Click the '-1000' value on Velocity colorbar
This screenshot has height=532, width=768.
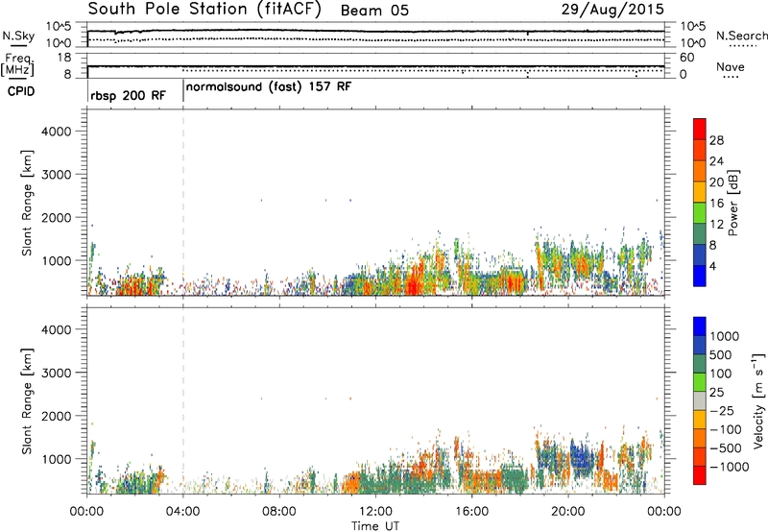coord(730,467)
